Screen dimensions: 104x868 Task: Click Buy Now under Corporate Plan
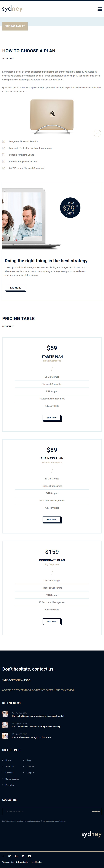[52, 621]
